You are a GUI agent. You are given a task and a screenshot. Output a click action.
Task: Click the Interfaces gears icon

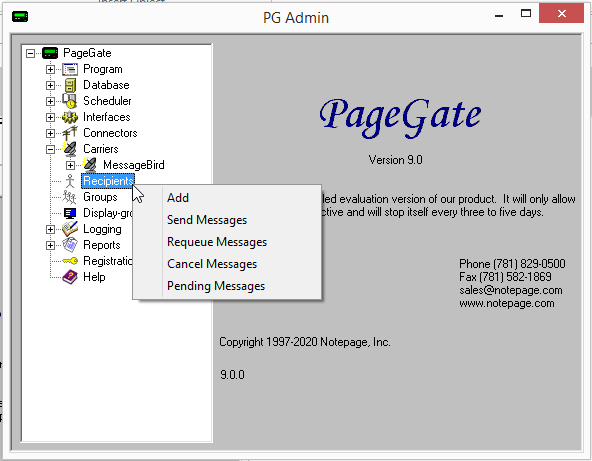pyautogui.click(x=70, y=117)
